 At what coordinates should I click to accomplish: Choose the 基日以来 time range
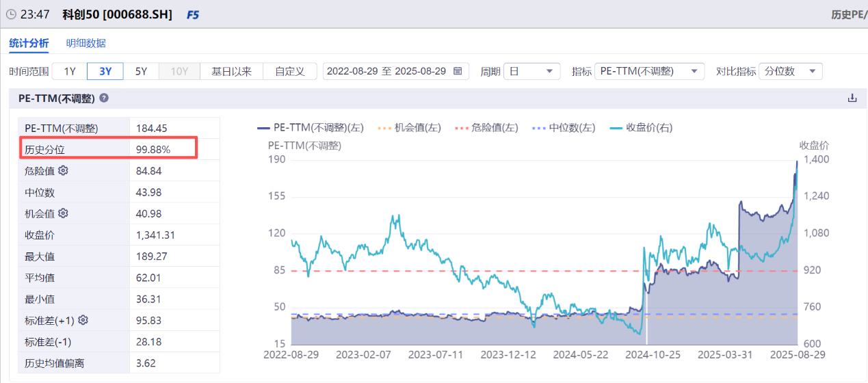(231, 71)
